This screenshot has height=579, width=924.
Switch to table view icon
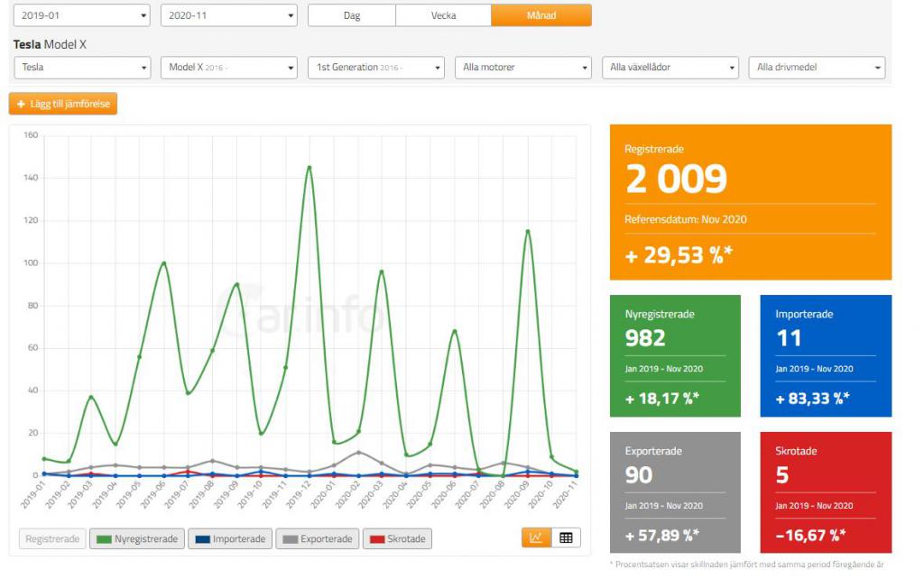tap(566, 538)
